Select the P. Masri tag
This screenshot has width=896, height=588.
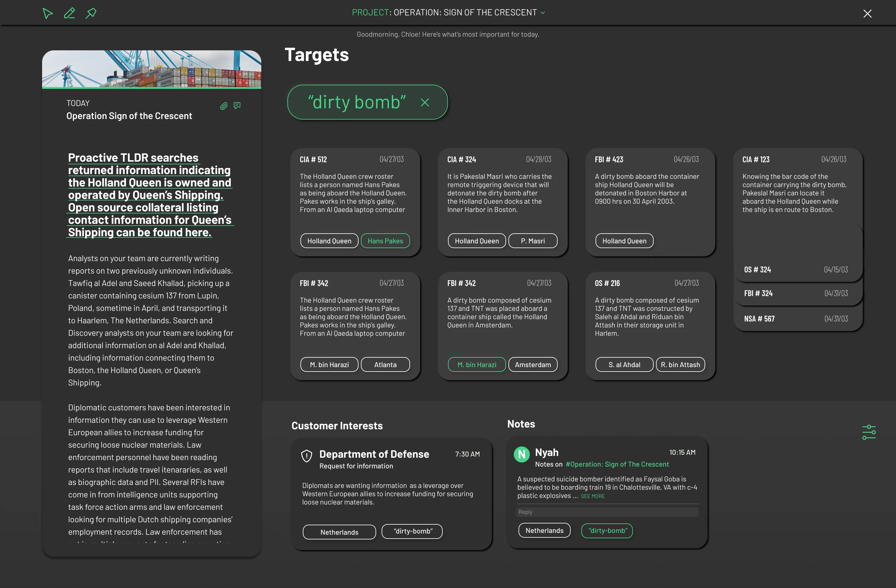pyautogui.click(x=532, y=241)
